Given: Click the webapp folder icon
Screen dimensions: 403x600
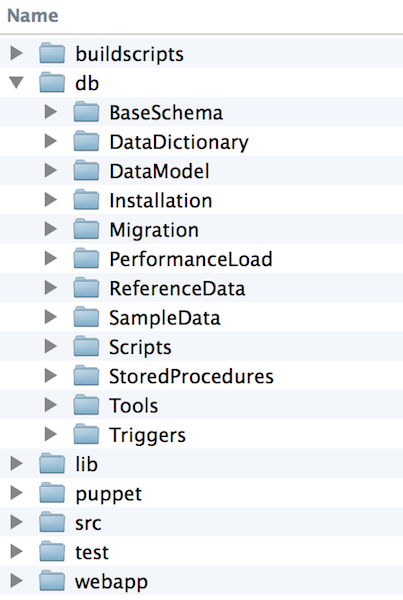Looking at the screenshot, I should [x=52, y=581].
